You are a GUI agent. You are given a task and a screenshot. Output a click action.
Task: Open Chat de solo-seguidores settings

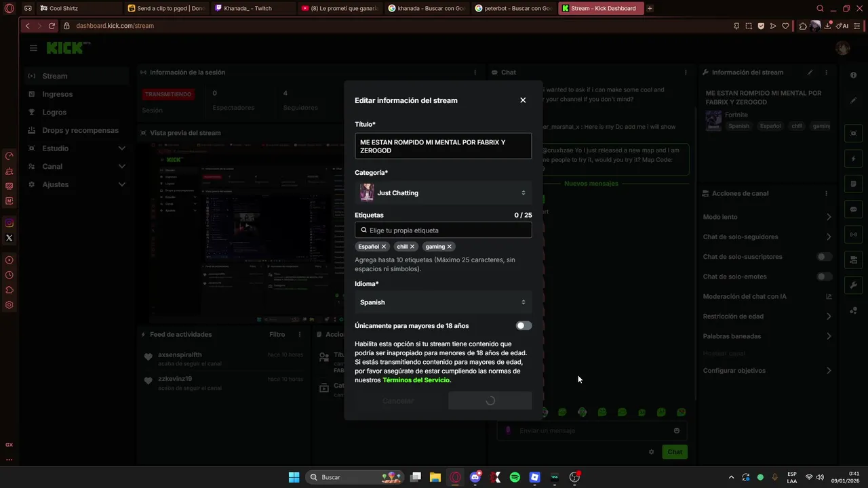pyautogui.click(x=767, y=237)
